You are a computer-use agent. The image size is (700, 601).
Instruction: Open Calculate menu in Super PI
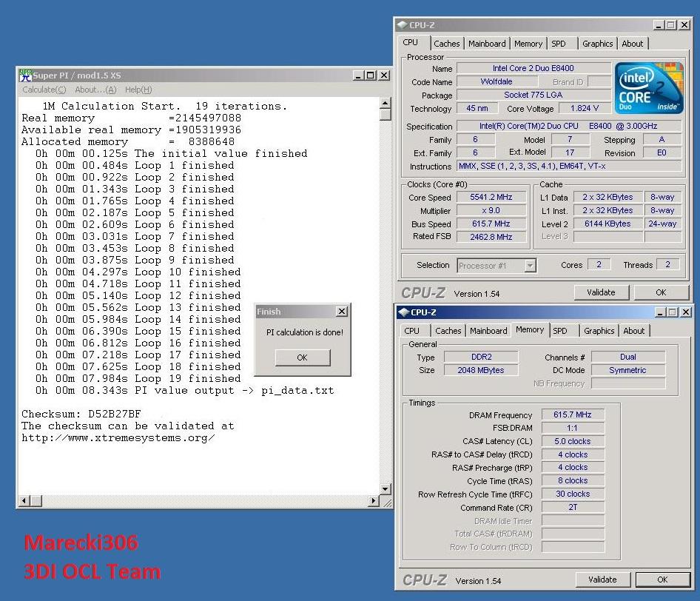[x=44, y=90]
